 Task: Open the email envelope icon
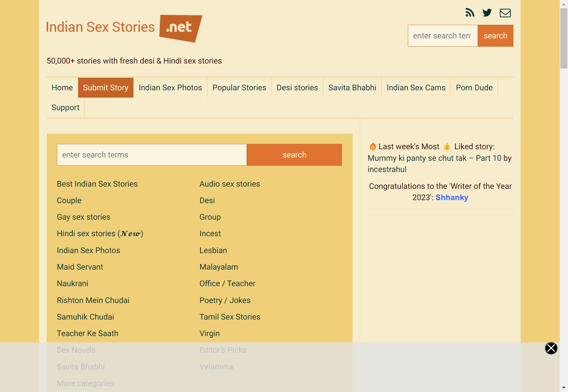coord(505,13)
